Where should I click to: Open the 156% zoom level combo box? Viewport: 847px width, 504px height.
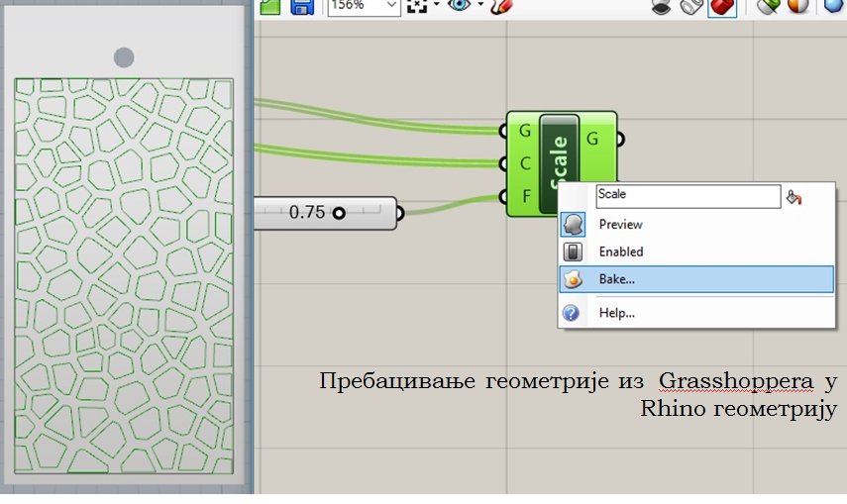tap(365, 6)
